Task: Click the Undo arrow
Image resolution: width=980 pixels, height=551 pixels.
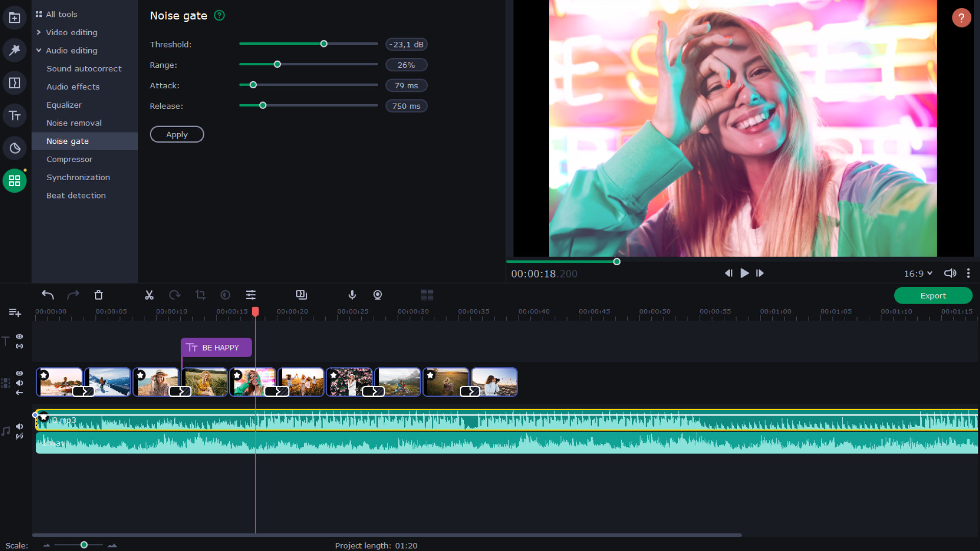Action: click(x=47, y=295)
